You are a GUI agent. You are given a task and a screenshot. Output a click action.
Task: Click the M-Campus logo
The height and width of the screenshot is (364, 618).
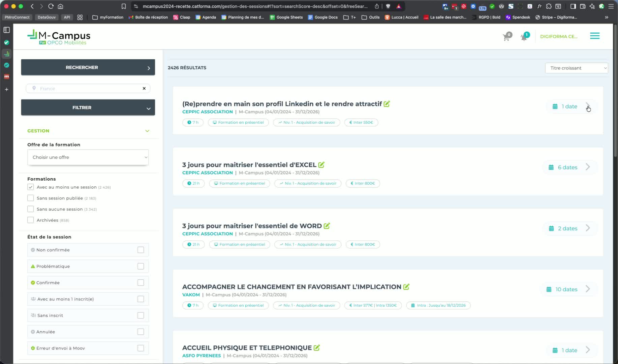click(x=59, y=37)
